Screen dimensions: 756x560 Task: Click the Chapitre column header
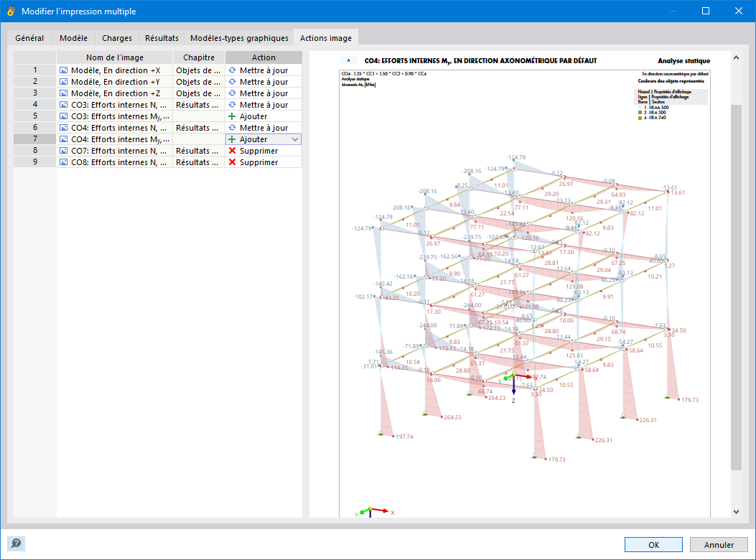tap(199, 57)
